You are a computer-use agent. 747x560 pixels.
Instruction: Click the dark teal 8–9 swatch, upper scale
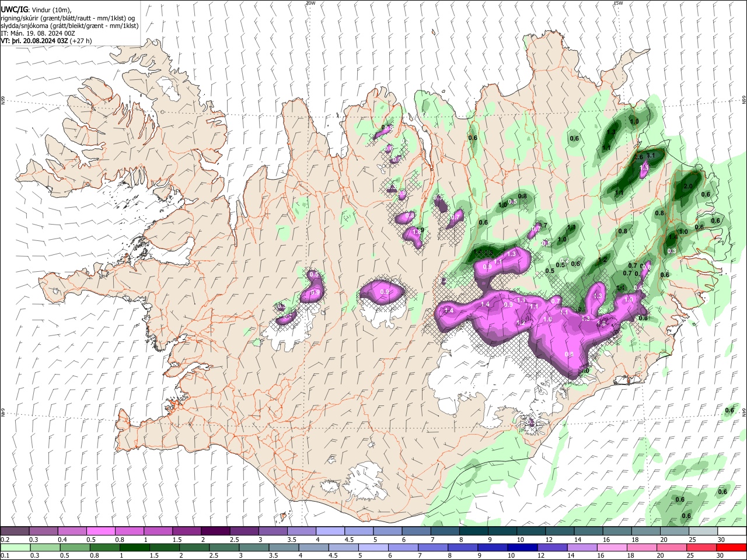(474, 531)
